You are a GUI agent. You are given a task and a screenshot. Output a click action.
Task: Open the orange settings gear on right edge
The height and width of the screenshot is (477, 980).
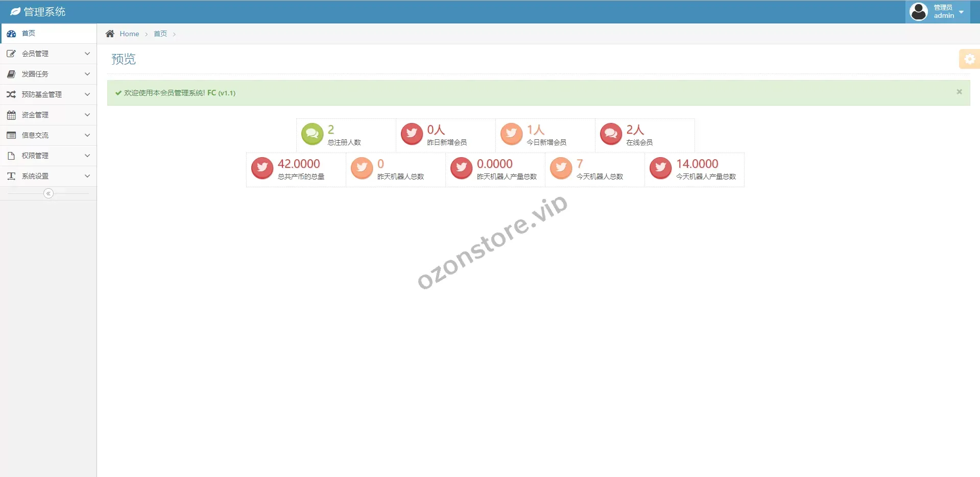(x=969, y=59)
